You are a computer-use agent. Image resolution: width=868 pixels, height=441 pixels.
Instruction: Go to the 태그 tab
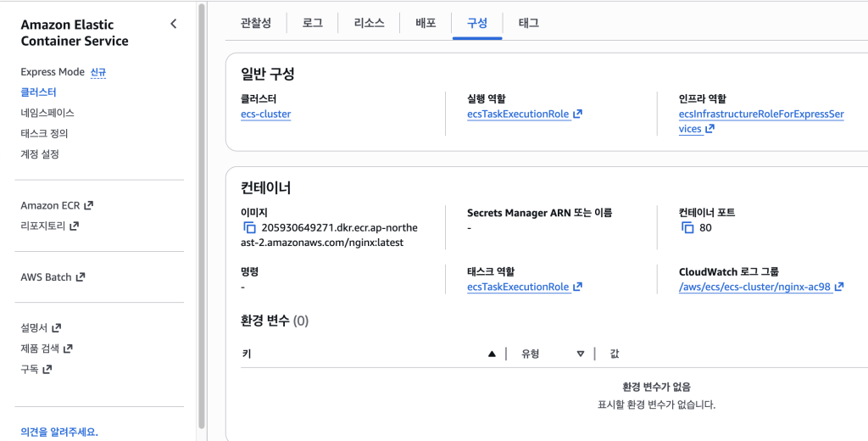[x=528, y=23]
